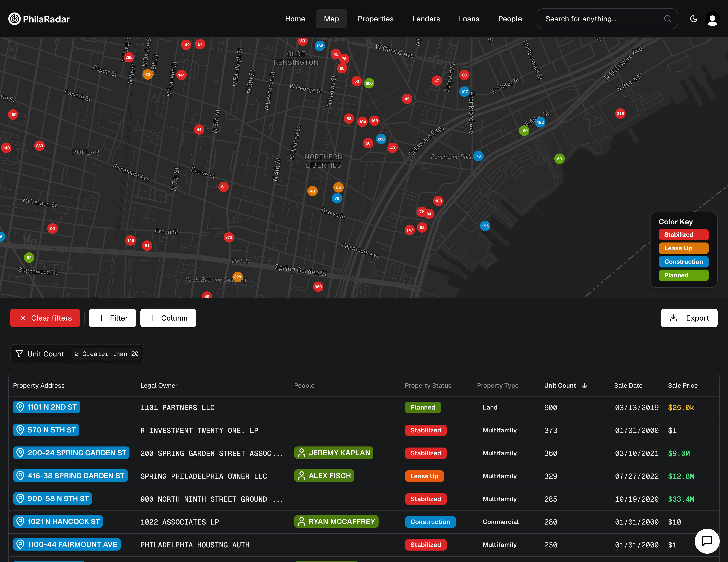This screenshot has width=728, height=562.
Task: Select the 373 red map marker
Action: 229,237
